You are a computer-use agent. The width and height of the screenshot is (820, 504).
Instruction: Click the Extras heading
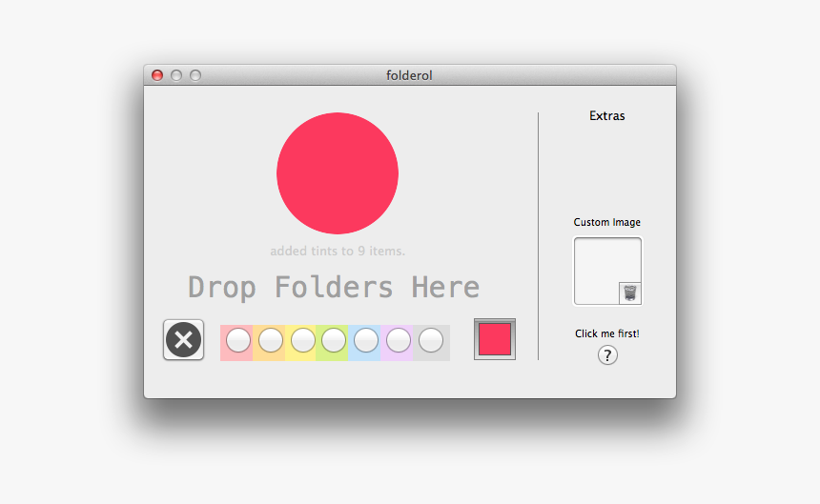tap(607, 116)
